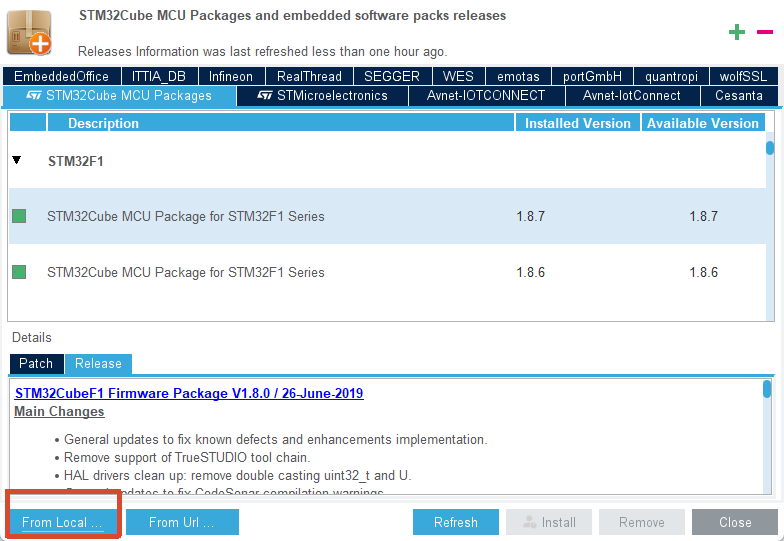784x541 pixels.
Task: Click the package list scrollbar thumb
Action: point(770,148)
